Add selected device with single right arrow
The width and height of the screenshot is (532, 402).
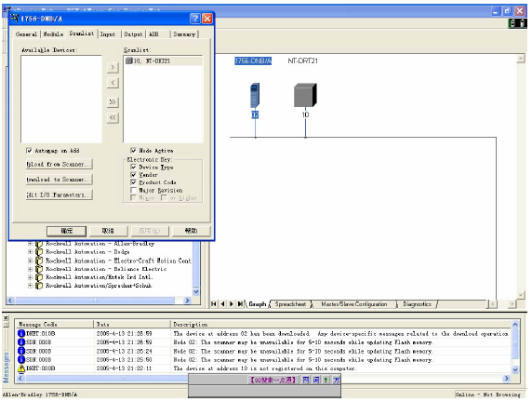[x=113, y=67]
